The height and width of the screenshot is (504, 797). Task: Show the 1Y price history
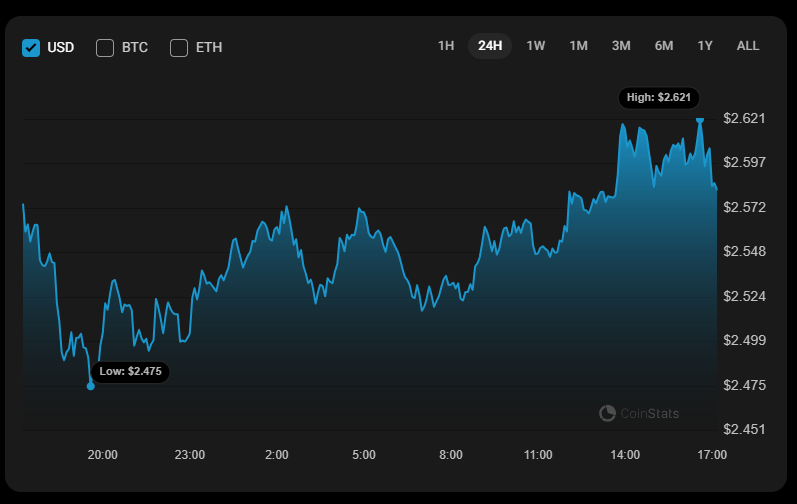point(706,45)
